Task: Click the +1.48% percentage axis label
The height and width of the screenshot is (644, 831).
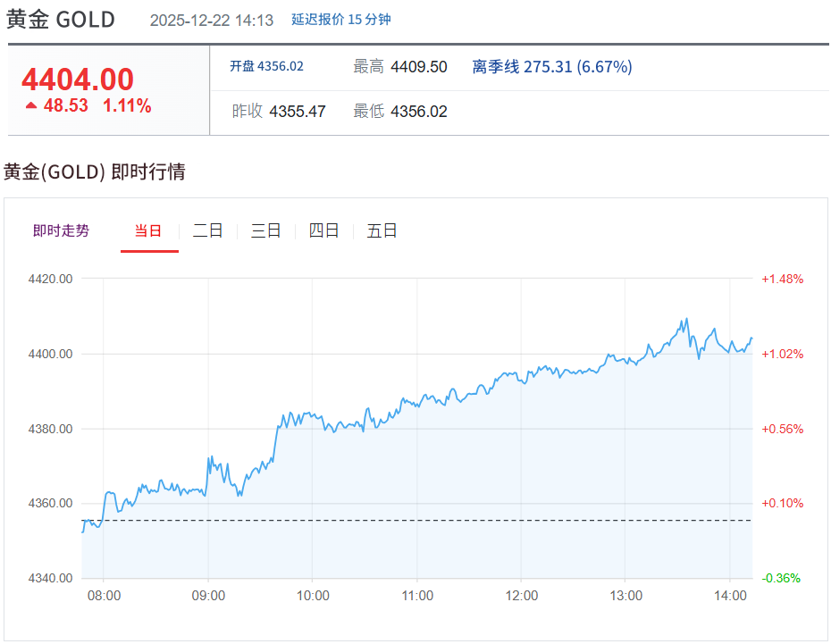Action: 782,279
